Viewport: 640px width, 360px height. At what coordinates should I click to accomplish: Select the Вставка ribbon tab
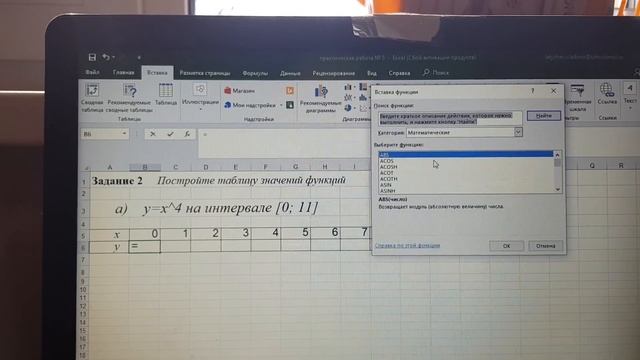(x=157, y=73)
